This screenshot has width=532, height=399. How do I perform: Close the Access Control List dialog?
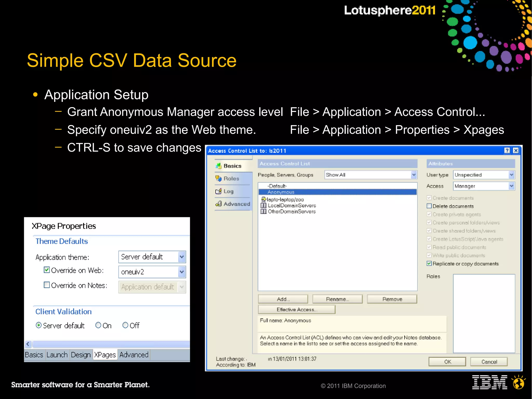[x=516, y=151]
